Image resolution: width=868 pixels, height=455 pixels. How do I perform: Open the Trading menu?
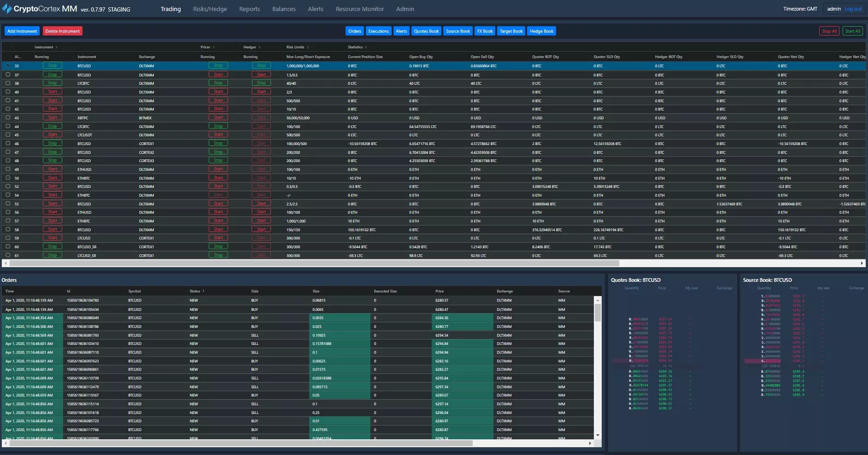pos(170,9)
